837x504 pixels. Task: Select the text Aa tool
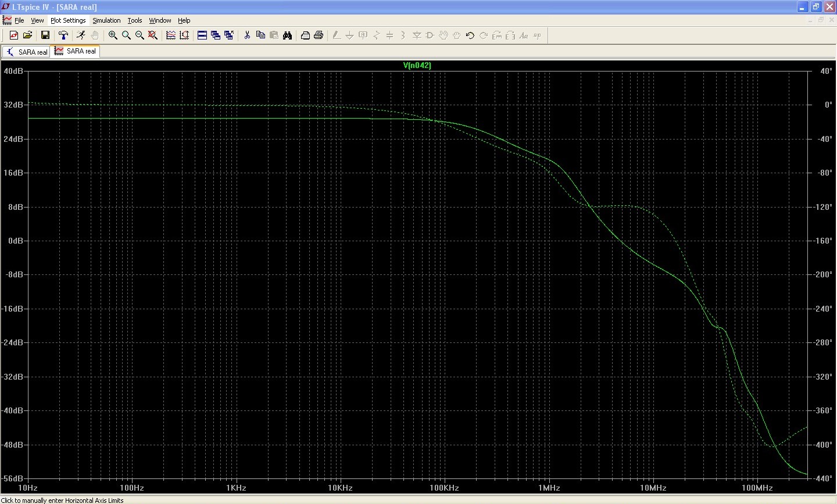point(524,35)
